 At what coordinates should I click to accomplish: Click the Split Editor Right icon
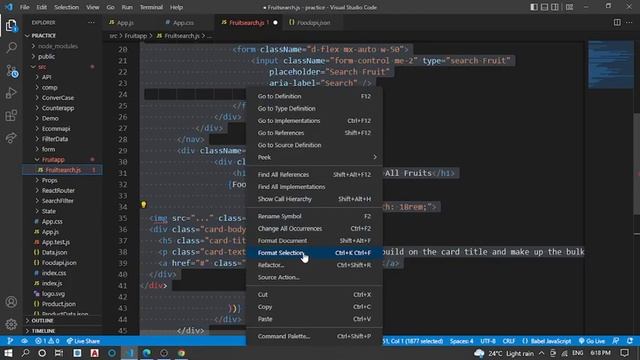tap(617, 22)
